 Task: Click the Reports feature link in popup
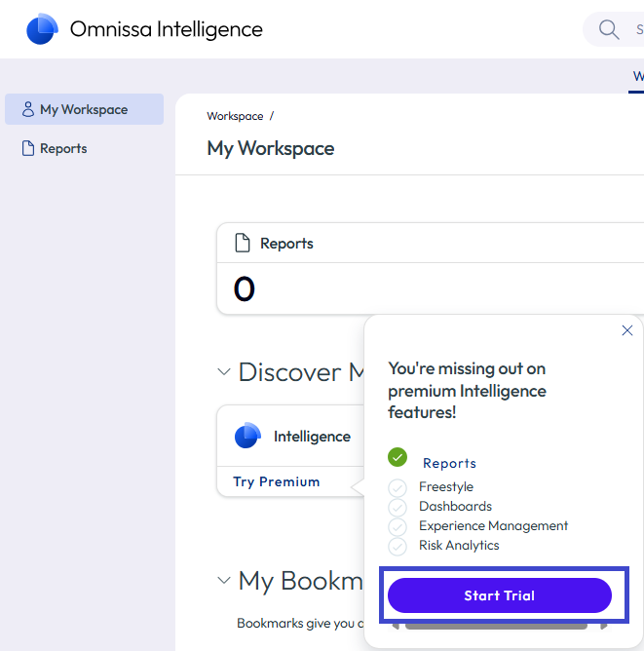click(x=449, y=463)
